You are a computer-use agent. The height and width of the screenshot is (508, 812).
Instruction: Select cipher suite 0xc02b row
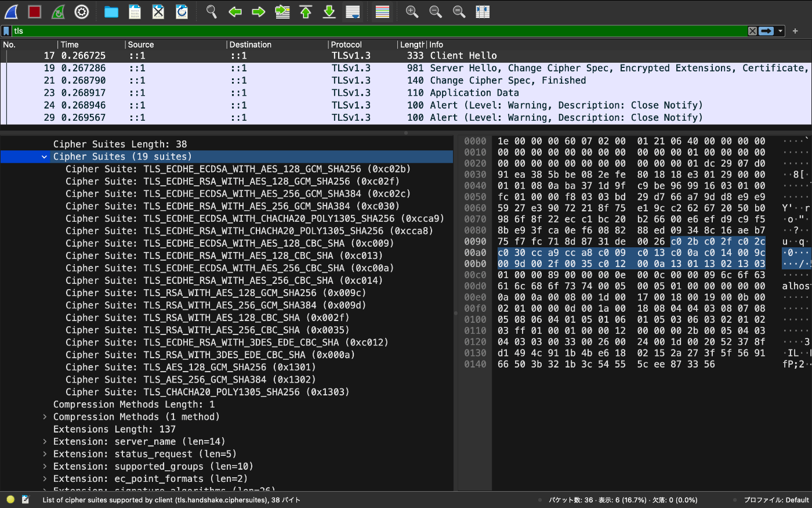[x=227, y=169]
